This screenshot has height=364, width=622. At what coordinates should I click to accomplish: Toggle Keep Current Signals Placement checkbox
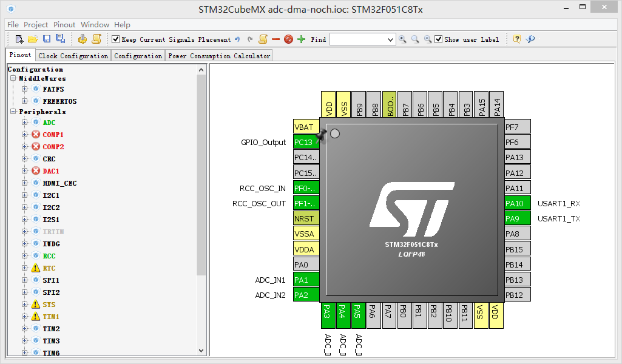(116, 39)
